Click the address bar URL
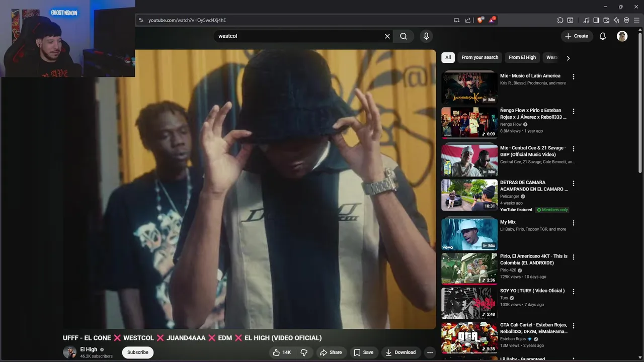The height and width of the screenshot is (362, 644). [187, 20]
